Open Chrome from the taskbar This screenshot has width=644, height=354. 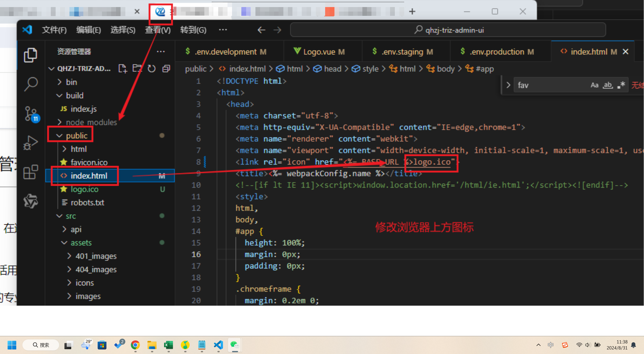[x=135, y=345]
